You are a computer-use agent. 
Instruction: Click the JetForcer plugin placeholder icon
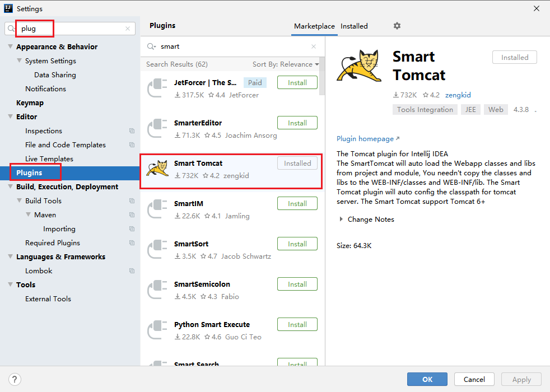click(x=157, y=88)
